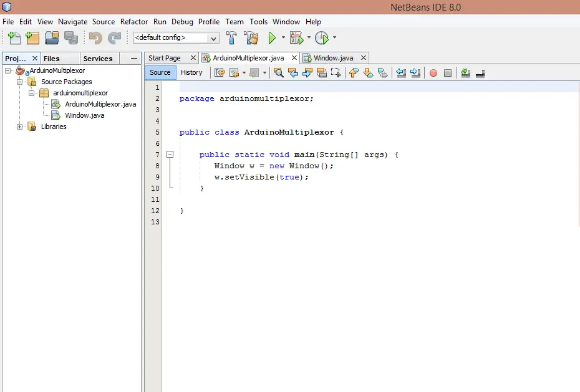
Task: Click the New Project icon
Action: 32,38
